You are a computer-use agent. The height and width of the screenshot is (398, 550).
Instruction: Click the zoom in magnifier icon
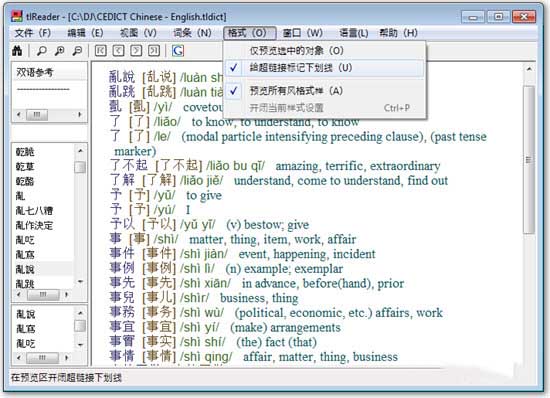click(59, 51)
